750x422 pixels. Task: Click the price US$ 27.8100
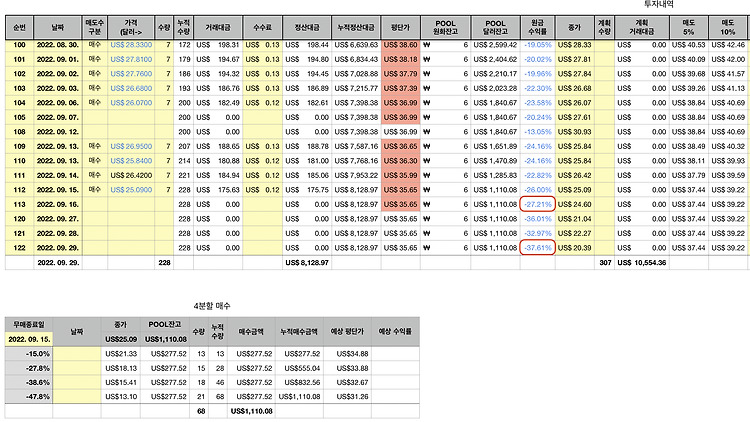[x=131, y=59]
